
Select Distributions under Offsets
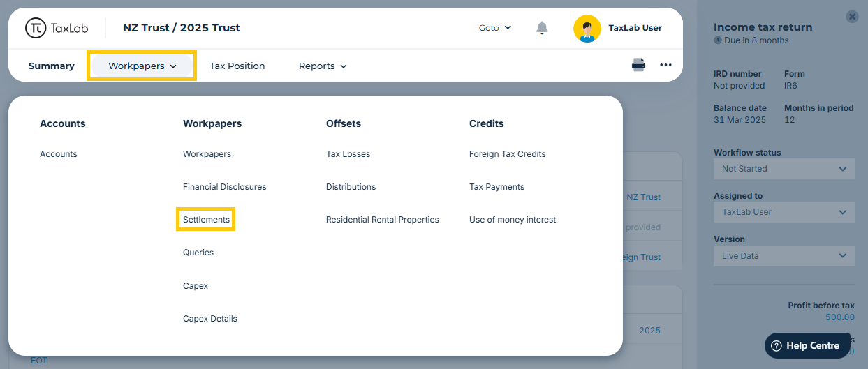pos(351,187)
